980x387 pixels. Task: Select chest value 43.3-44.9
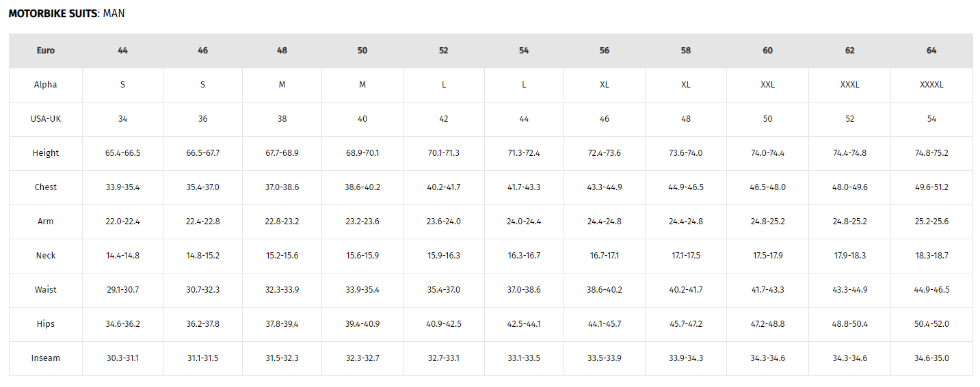point(605,187)
